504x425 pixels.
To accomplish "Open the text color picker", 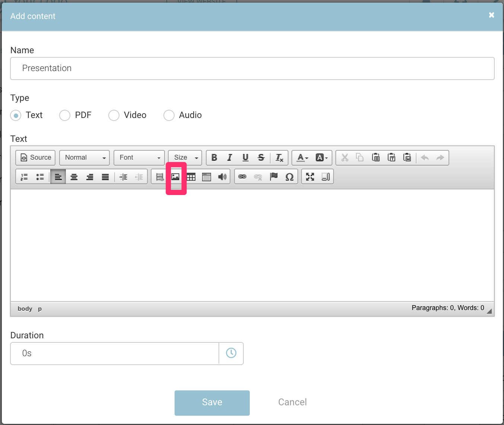I will [x=302, y=157].
